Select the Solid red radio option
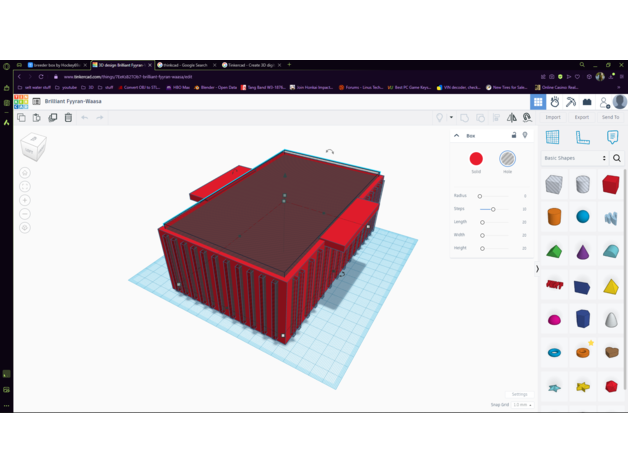This screenshot has height=472, width=628. click(476, 159)
